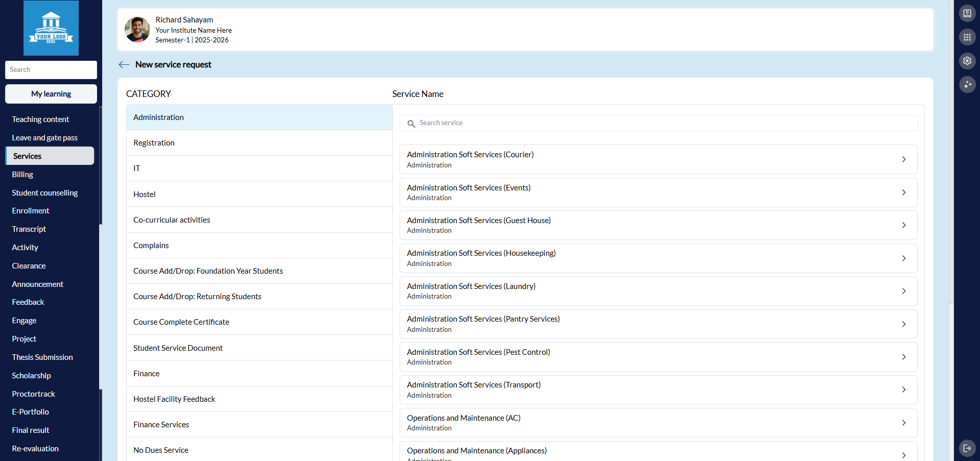This screenshot has height=461, width=980.
Task: Expand Administration Soft Services (Courier) chevron
Action: click(x=903, y=159)
